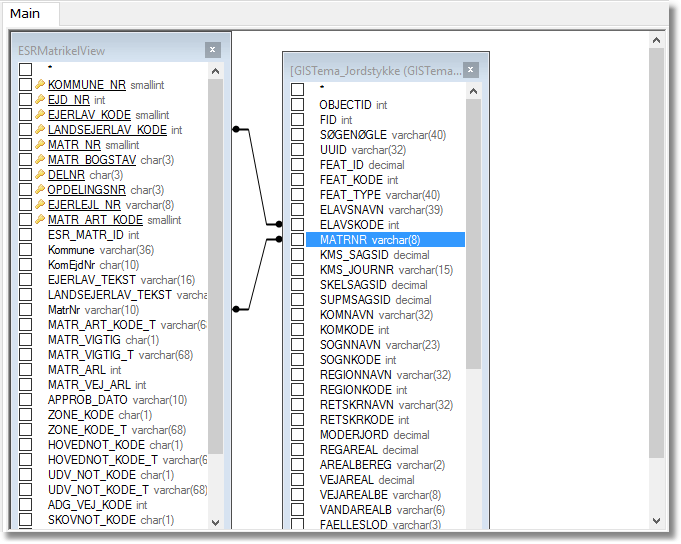The width and height of the screenshot is (681, 544).
Task: Check the OBJECTID column checkbox
Action: pos(298,105)
